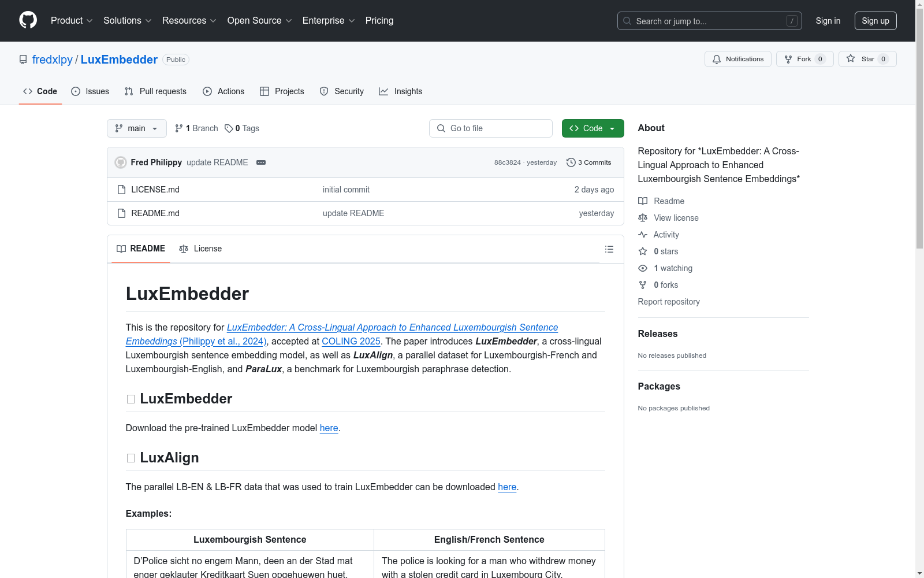Open the GitHub homepage logo
Image resolution: width=924 pixels, height=578 pixels.
tap(28, 20)
